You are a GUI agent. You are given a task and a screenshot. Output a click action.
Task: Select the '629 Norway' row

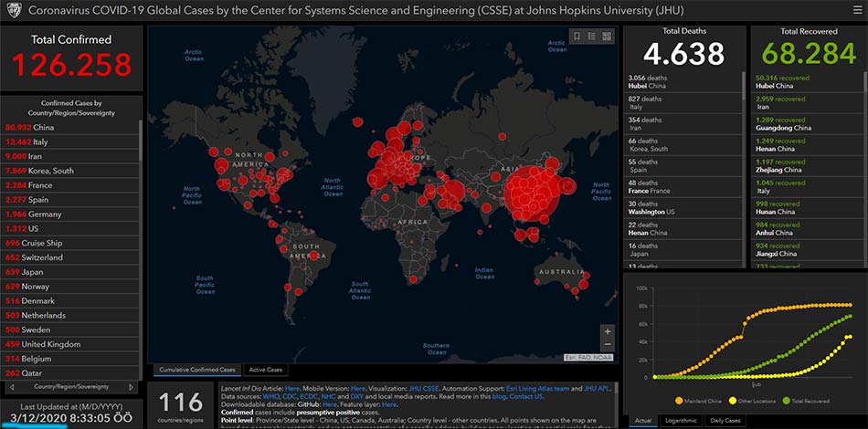tap(69, 287)
